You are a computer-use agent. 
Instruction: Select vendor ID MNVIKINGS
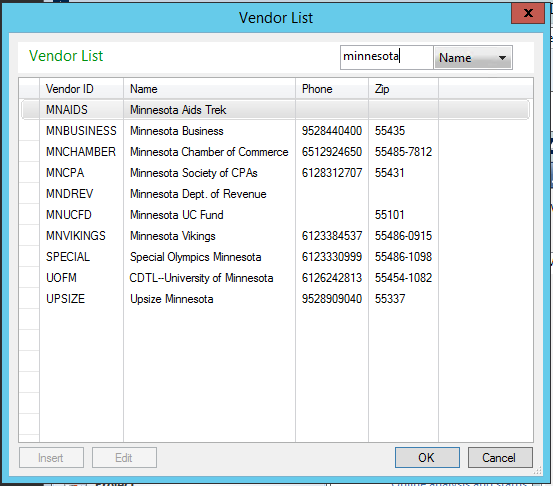coord(76,236)
